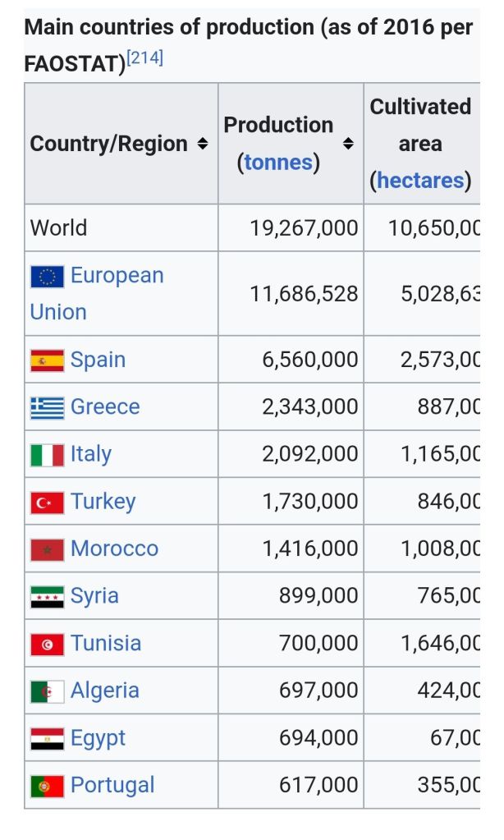Select the World production value cell

coord(304,227)
